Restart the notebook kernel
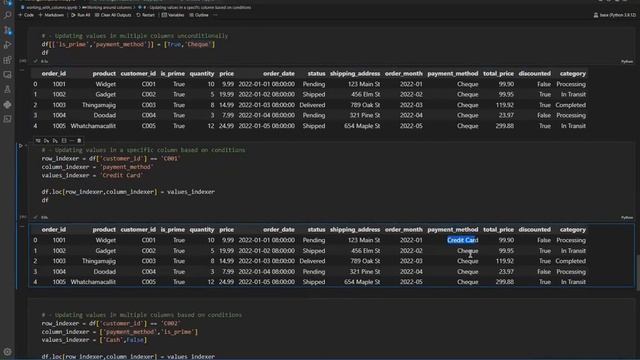Screen dimensions: 640x360 (x=146, y=15)
